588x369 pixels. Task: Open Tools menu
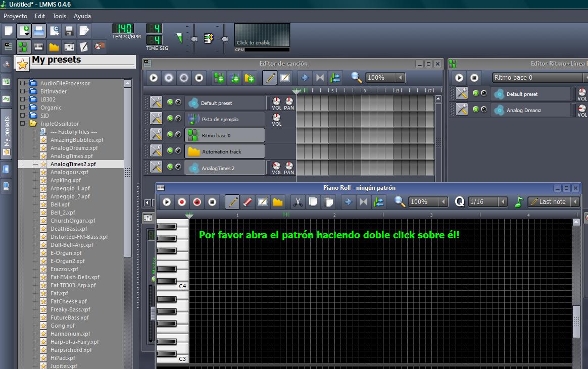click(59, 16)
